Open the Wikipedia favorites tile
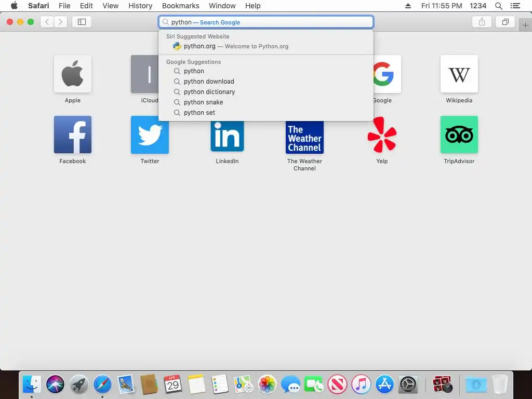Image resolution: width=532 pixels, height=399 pixels. [459, 74]
